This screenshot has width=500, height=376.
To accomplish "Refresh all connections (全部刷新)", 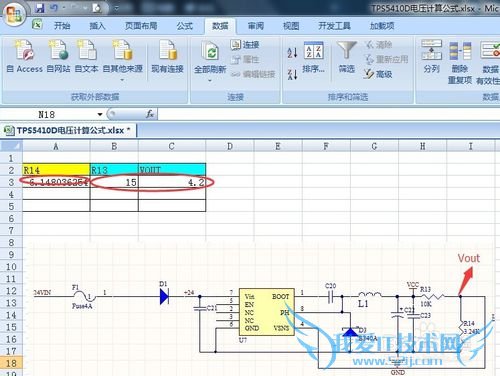I will click(x=210, y=56).
